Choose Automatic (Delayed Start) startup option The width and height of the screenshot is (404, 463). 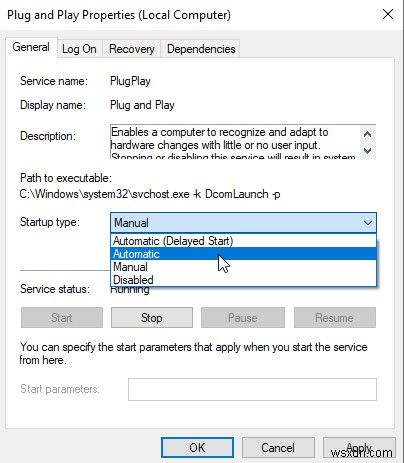tap(243, 241)
